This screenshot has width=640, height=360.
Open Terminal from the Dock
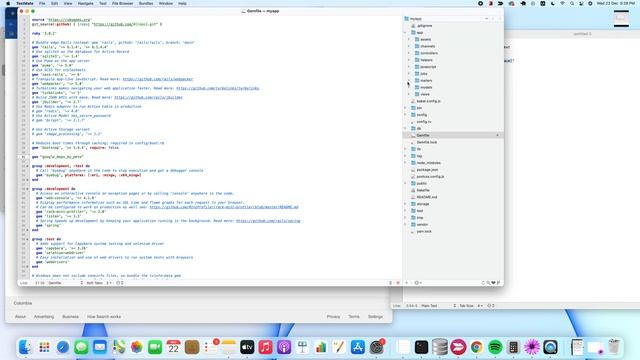click(x=421, y=347)
